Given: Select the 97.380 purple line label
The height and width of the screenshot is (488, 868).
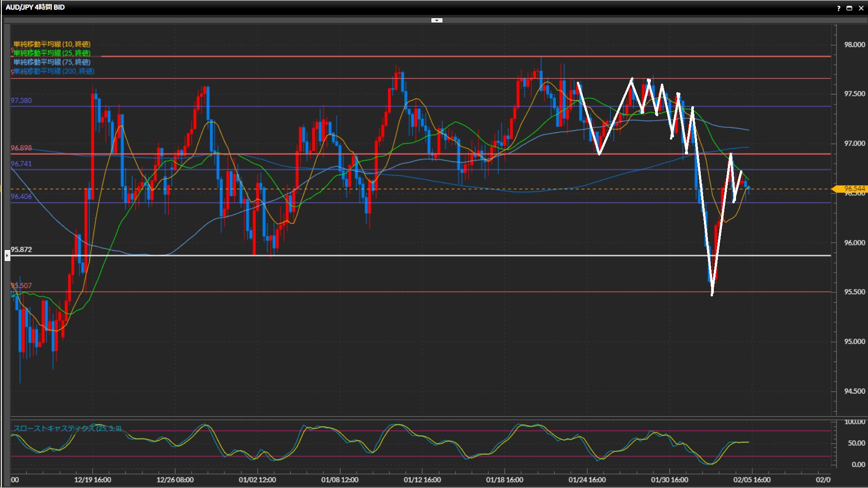Looking at the screenshot, I should click(21, 100).
